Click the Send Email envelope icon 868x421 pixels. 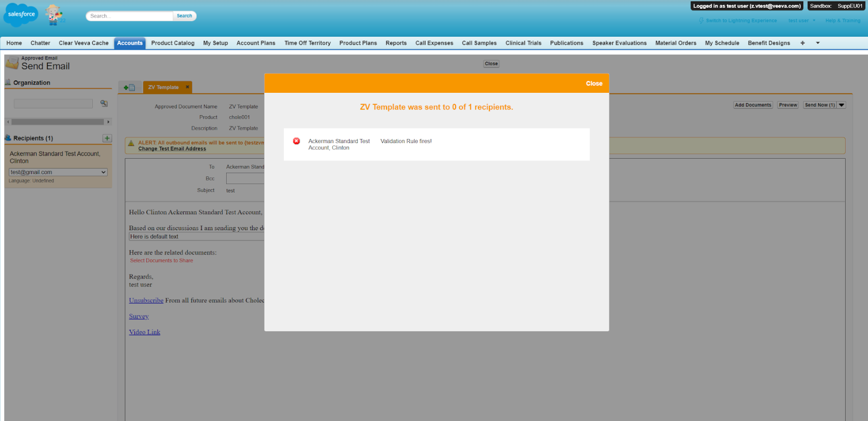coord(12,63)
